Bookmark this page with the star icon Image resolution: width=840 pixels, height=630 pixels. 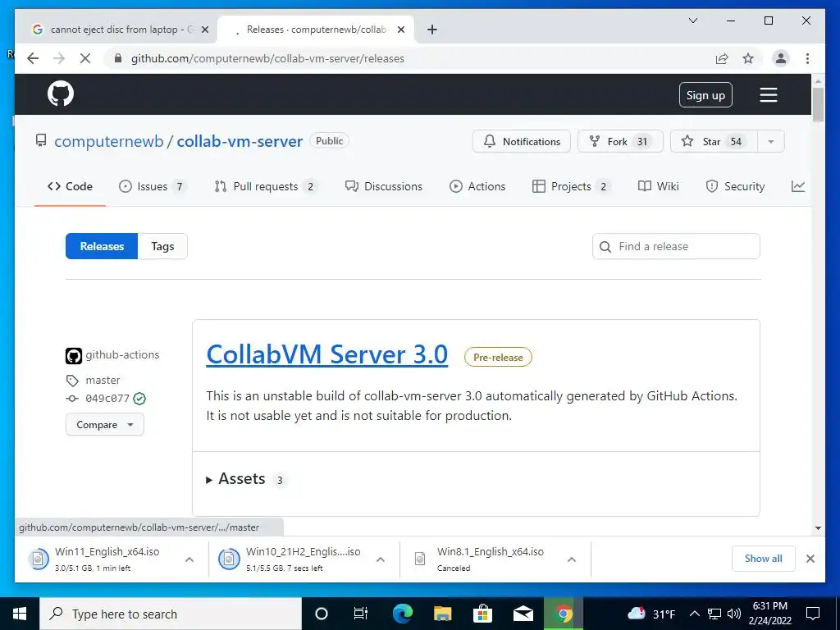click(748, 58)
